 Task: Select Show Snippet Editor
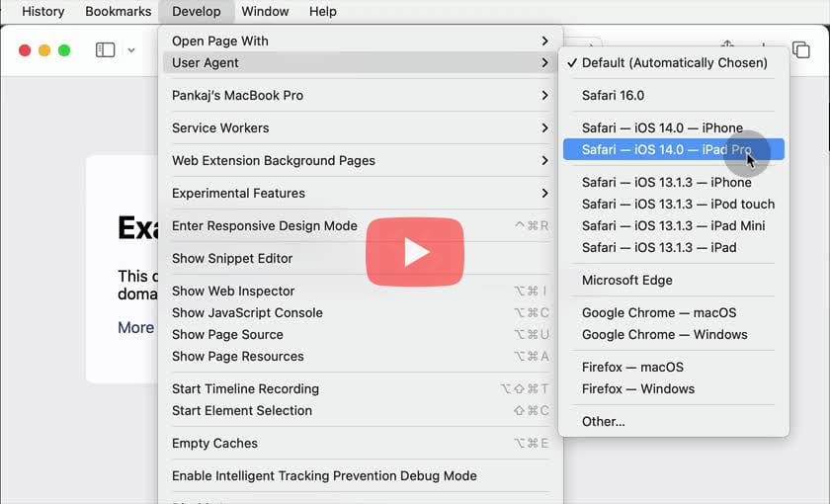360,258
